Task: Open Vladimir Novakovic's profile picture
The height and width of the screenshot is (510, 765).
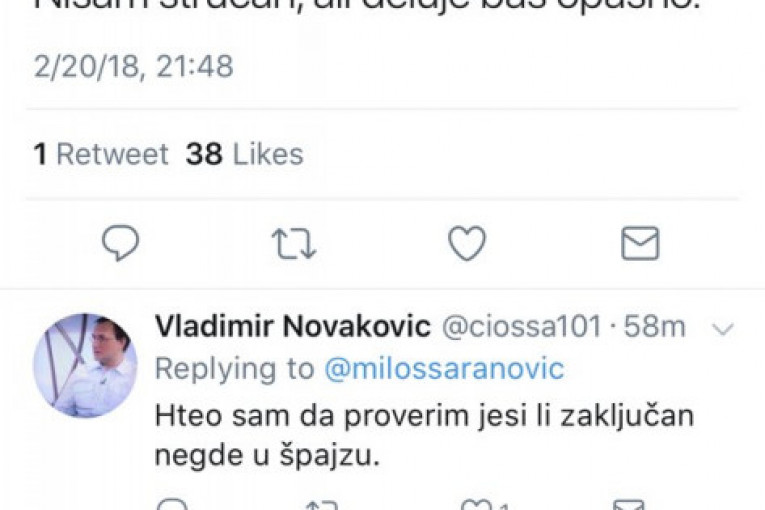Action: (85, 365)
